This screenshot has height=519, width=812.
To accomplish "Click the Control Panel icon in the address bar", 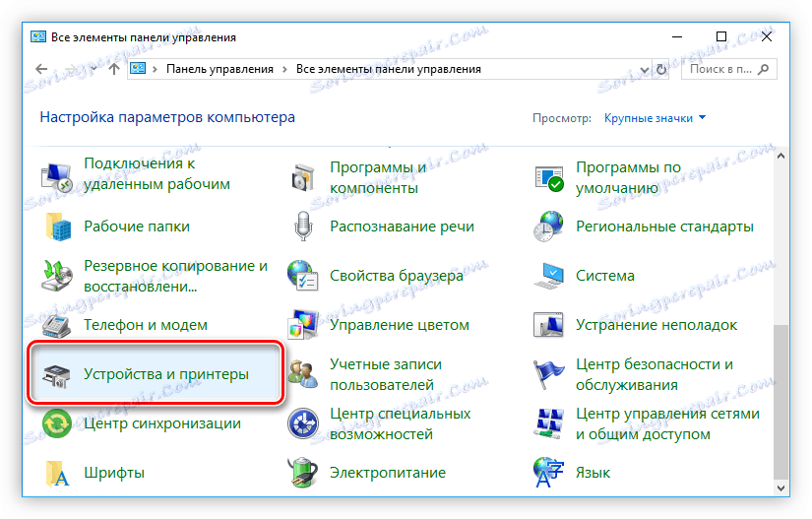I will point(138,69).
